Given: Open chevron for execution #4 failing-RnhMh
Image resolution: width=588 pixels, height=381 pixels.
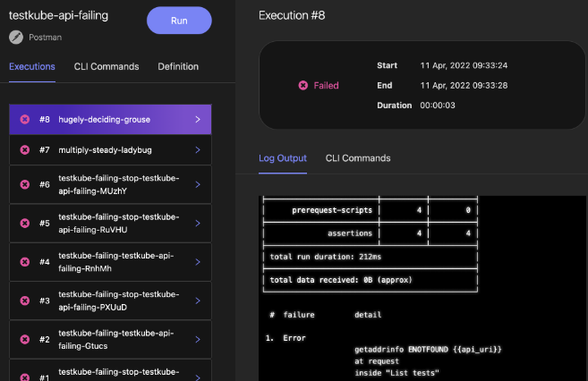Looking at the screenshot, I should (x=198, y=262).
